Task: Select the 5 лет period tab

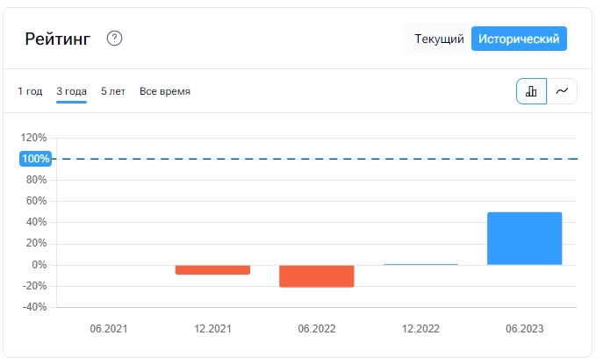Action: (113, 91)
